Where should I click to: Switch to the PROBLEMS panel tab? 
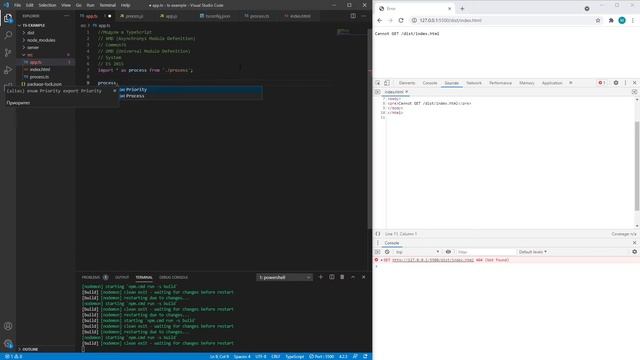[x=91, y=277]
